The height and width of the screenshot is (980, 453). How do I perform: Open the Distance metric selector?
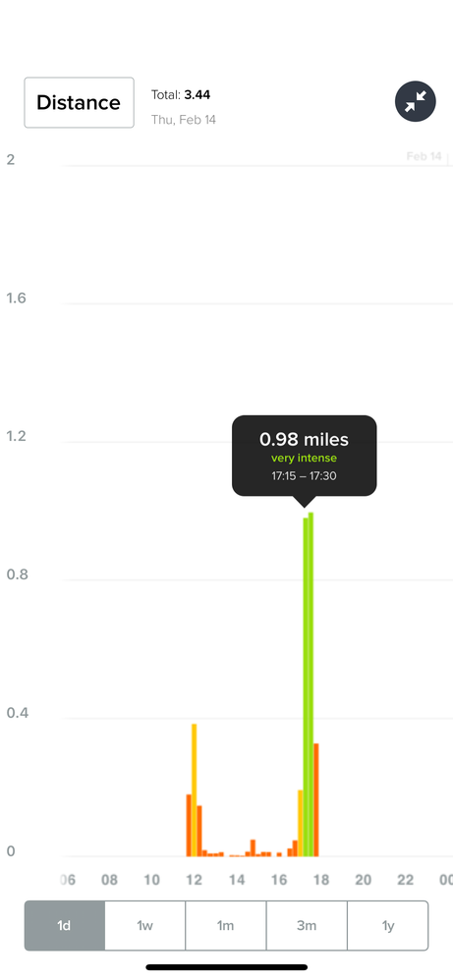[79, 102]
